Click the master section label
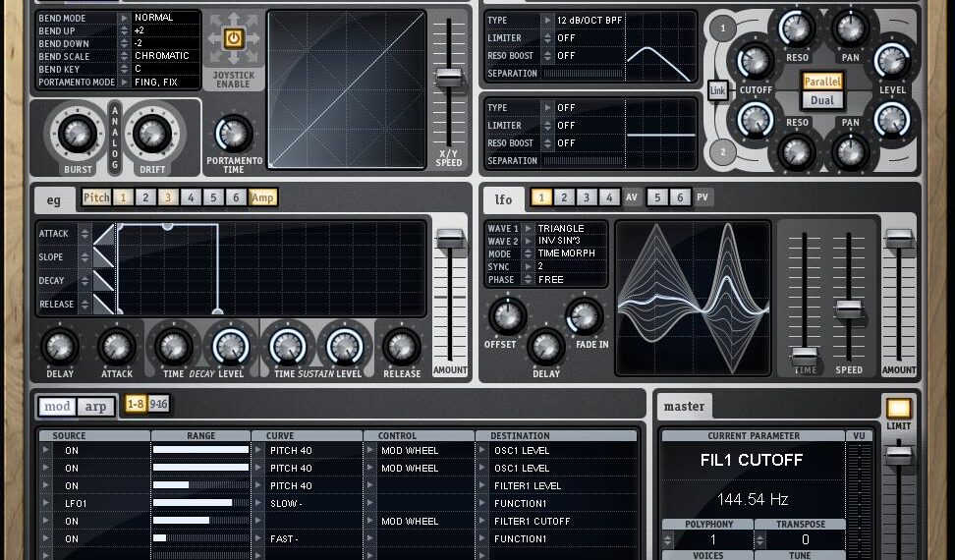 (684, 407)
